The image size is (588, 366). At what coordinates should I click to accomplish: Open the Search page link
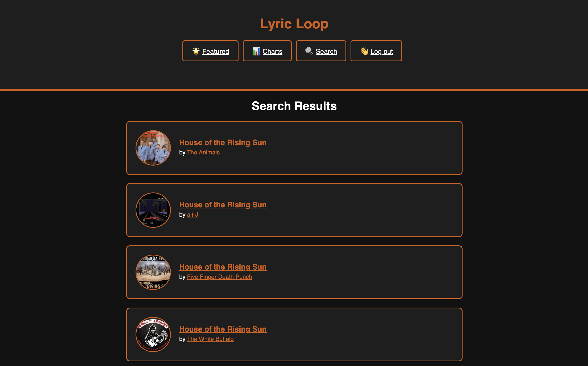pyautogui.click(x=326, y=51)
